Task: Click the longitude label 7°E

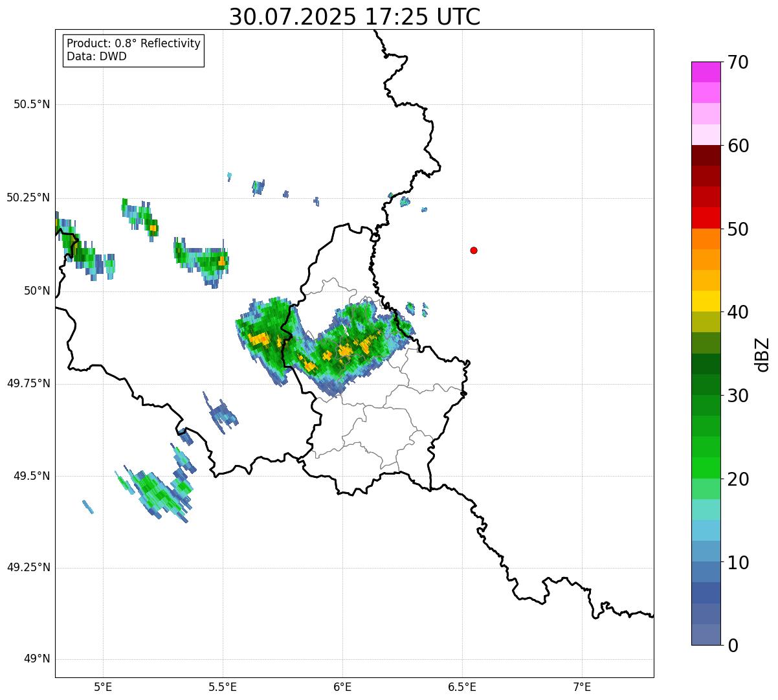Action: 582,688
